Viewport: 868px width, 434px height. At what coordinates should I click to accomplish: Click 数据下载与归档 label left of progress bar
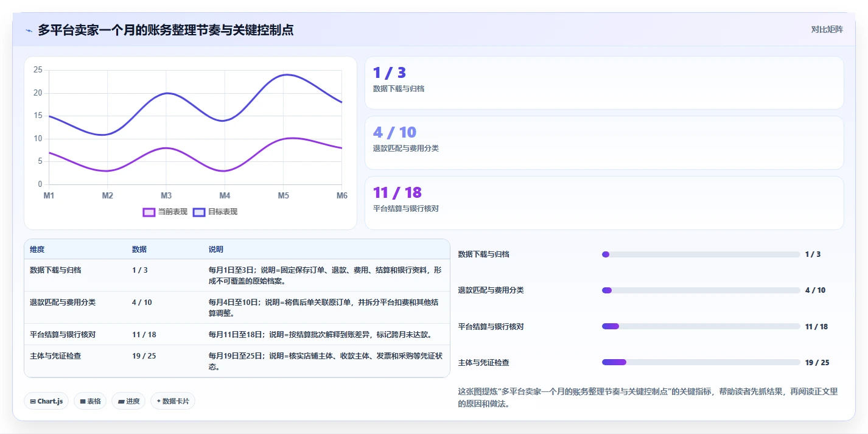pos(484,254)
